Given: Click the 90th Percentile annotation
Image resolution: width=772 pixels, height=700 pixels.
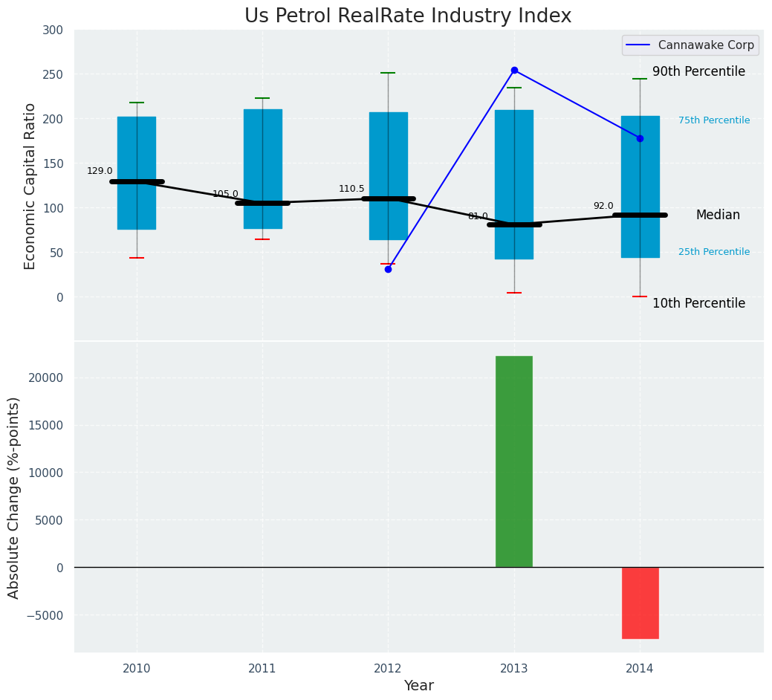Looking at the screenshot, I should point(698,72).
